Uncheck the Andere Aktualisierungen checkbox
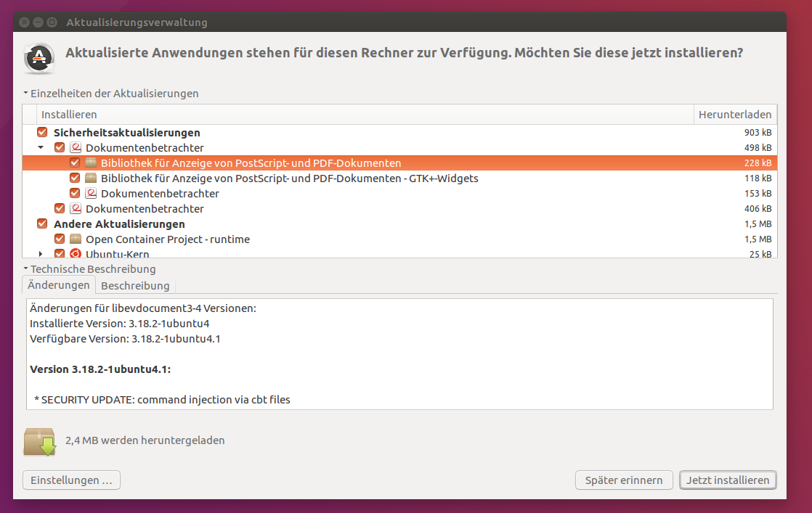This screenshot has height=513, width=812. click(42, 224)
